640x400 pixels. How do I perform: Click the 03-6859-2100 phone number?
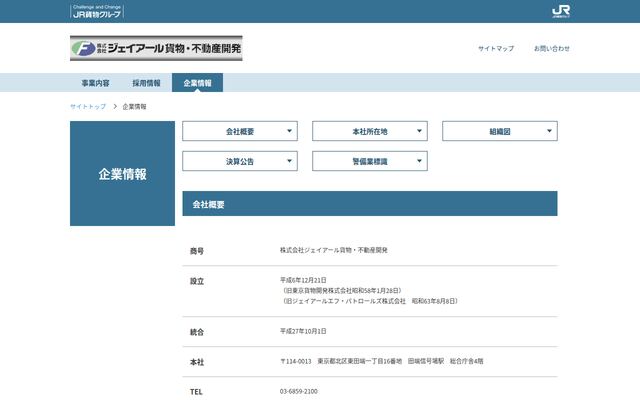pos(299,391)
